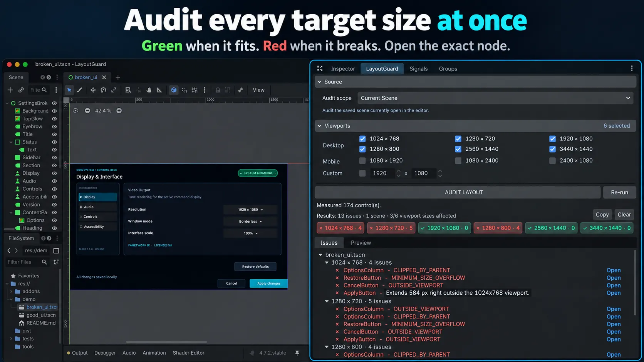Collapse the demo folder
The height and width of the screenshot is (362, 644).
pos(11,299)
